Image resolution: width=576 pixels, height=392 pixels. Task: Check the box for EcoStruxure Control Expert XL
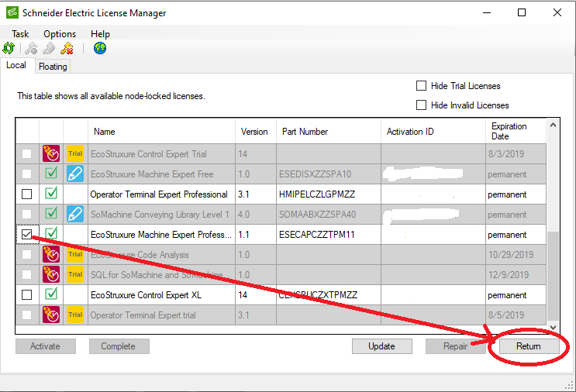pyautogui.click(x=26, y=294)
